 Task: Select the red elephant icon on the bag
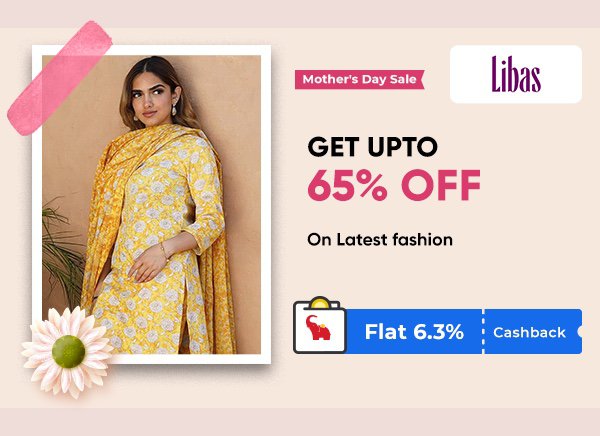click(318, 328)
